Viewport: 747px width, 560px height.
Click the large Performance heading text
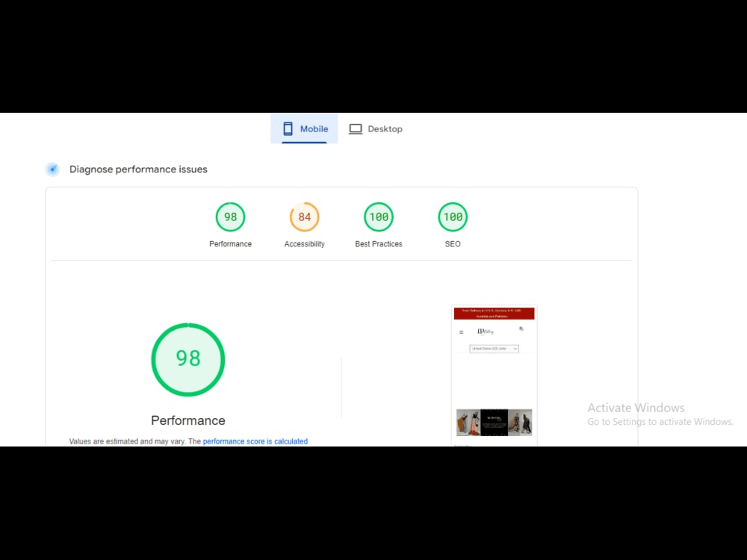(x=188, y=420)
